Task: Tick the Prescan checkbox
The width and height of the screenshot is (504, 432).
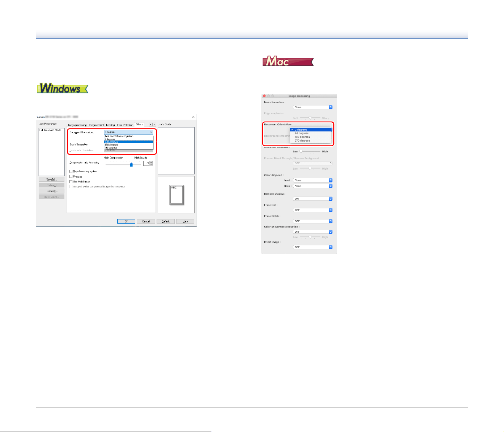Action: (x=71, y=176)
